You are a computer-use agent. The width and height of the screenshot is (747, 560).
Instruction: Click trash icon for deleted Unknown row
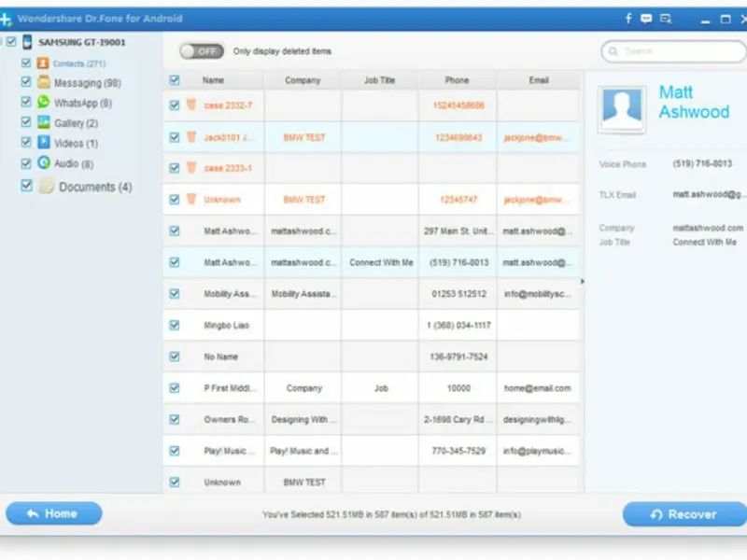191,199
